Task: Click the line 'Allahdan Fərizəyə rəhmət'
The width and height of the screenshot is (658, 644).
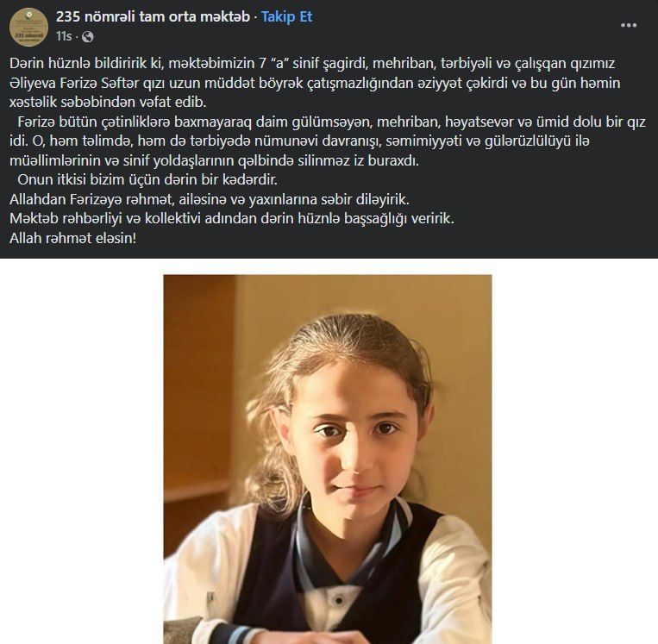Action: pos(209,199)
